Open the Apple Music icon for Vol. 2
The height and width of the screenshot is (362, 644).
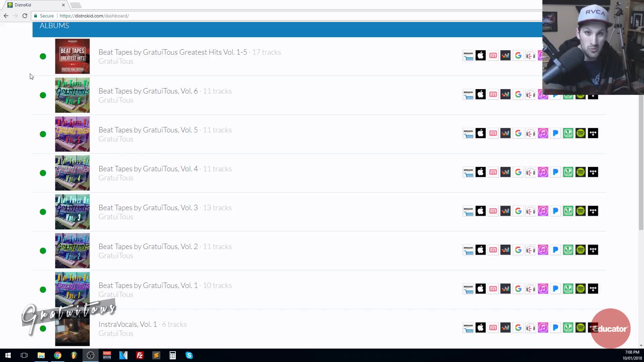[x=480, y=250]
